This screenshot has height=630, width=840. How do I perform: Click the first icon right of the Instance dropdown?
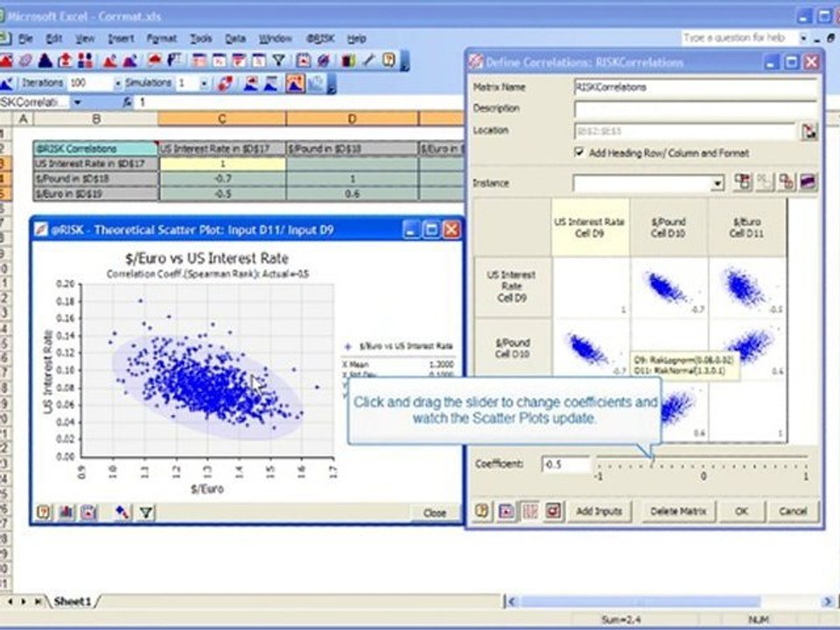(743, 182)
